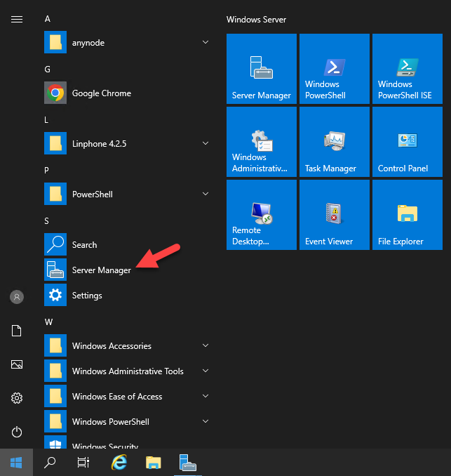The height and width of the screenshot is (476, 451).
Task: Click Server Manager on the taskbar
Action: tap(188, 463)
